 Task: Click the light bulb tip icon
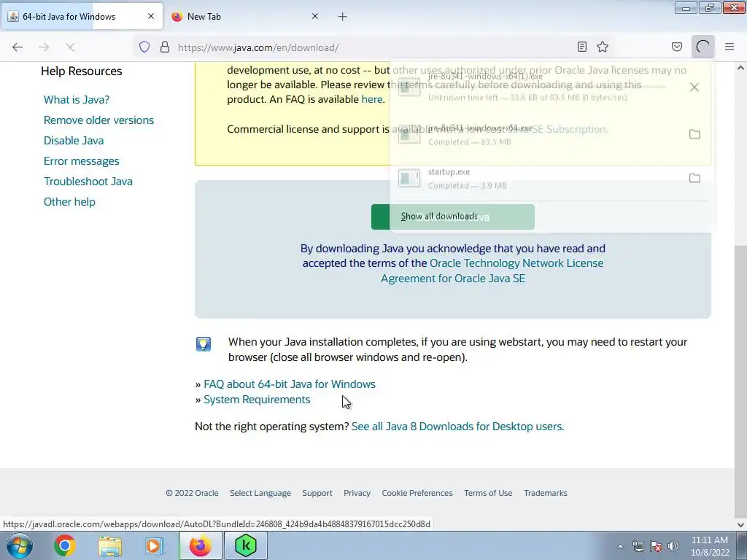point(204,344)
